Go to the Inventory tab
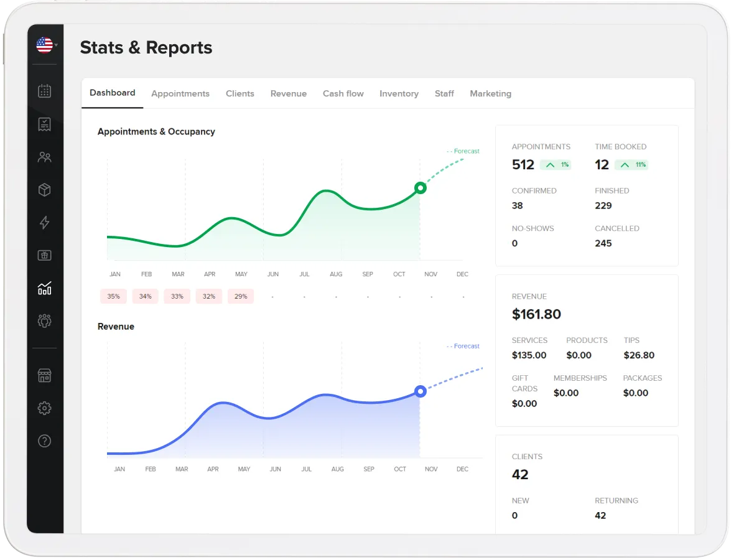Screen dimensions: 734x560 click(x=399, y=93)
